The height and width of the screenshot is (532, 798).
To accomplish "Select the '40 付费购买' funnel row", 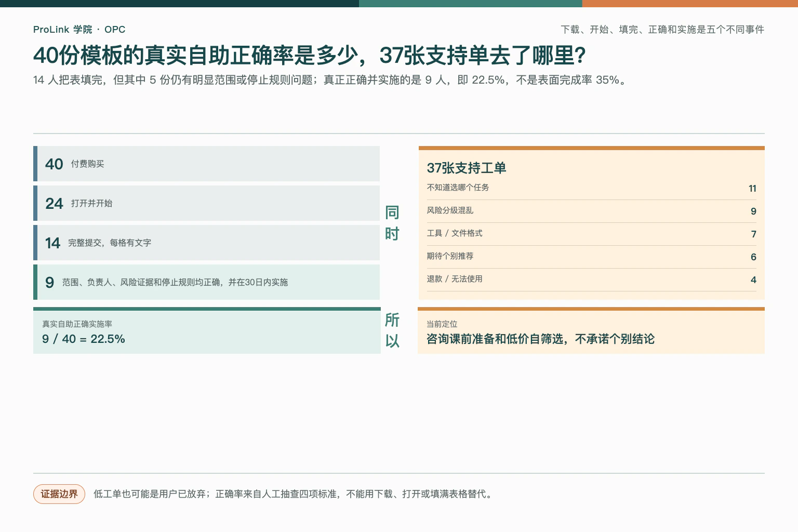I will pyautogui.click(x=207, y=164).
